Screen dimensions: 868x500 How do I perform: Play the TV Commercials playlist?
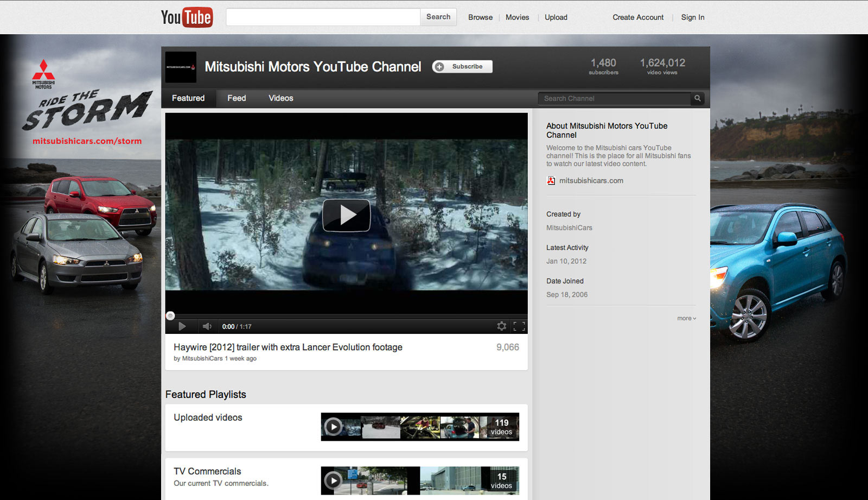click(333, 480)
